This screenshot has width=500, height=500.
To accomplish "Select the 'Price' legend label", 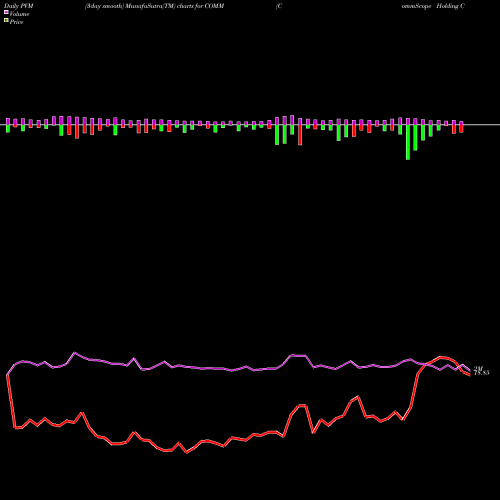I will click(16, 22).
